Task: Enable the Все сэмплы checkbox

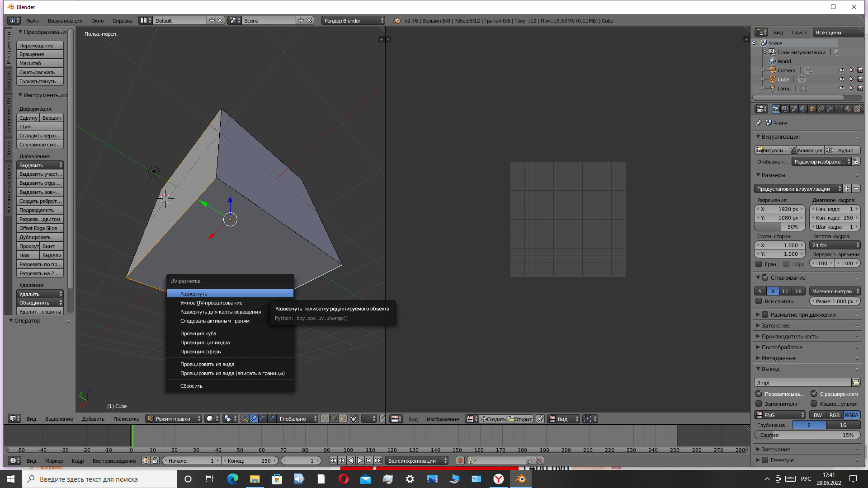Action: (x=759, y=301)
